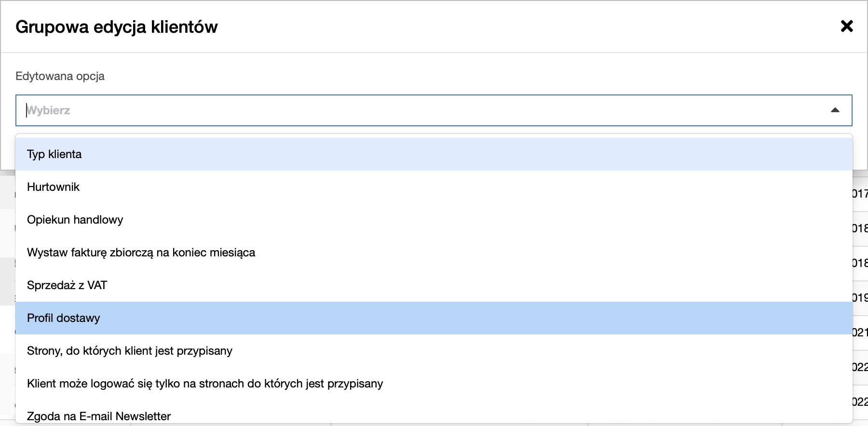Select Klient może logować się tylko na stronach

(205, 384)
